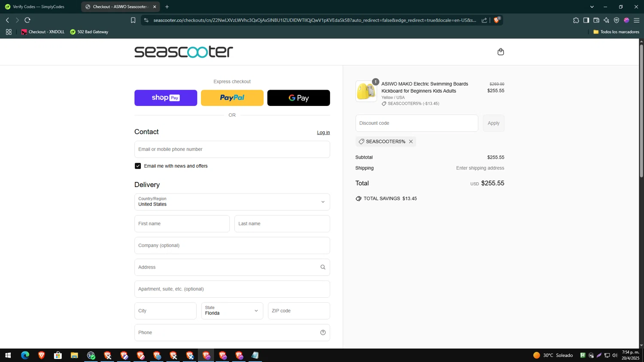The image size is (644, 362).
Task: Pay with Shop Pay button
Action: click(166, 98)
